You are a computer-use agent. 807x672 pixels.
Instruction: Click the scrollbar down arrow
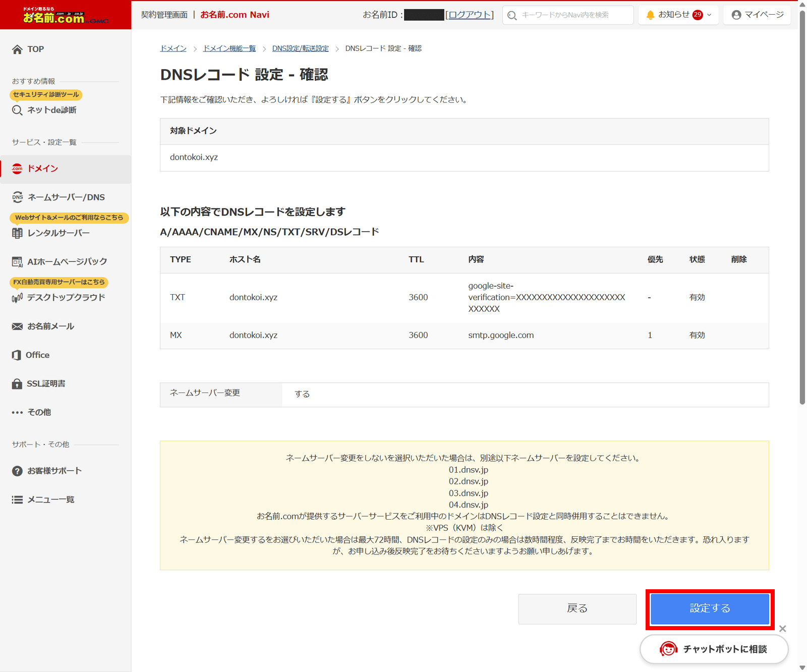[802, 668]
